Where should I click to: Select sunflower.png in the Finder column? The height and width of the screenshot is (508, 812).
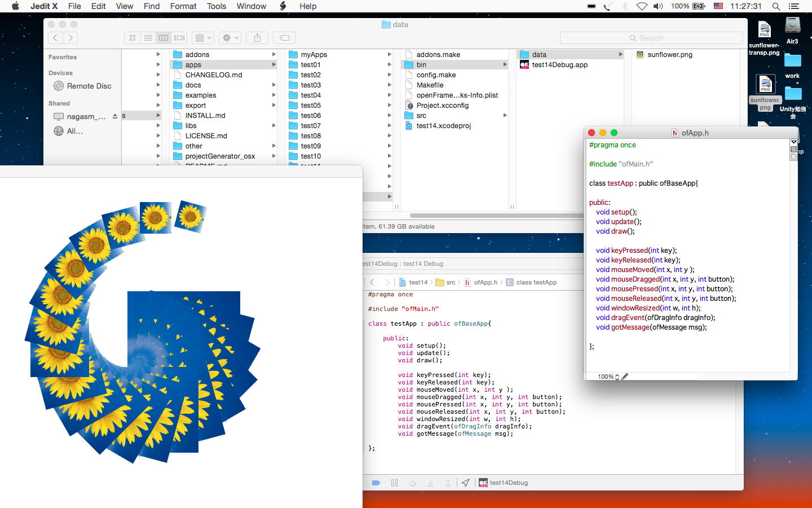(669, 55)
